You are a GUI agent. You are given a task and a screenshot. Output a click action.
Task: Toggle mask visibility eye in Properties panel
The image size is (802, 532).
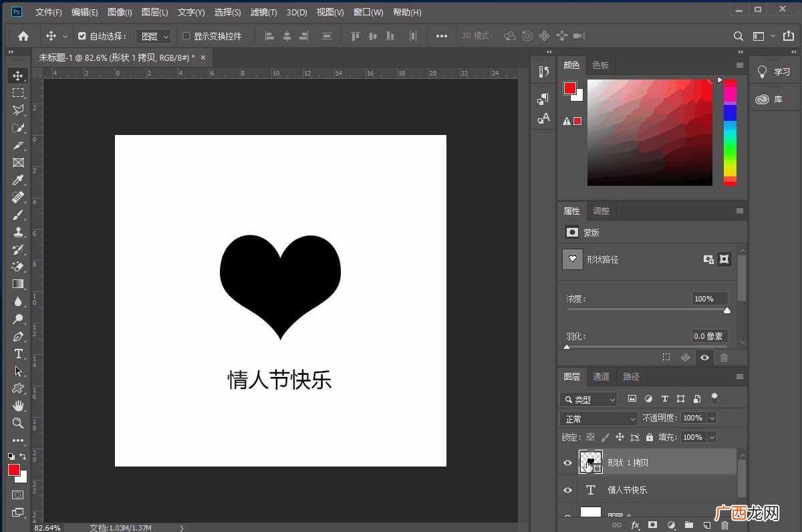[x=704, y=358]
